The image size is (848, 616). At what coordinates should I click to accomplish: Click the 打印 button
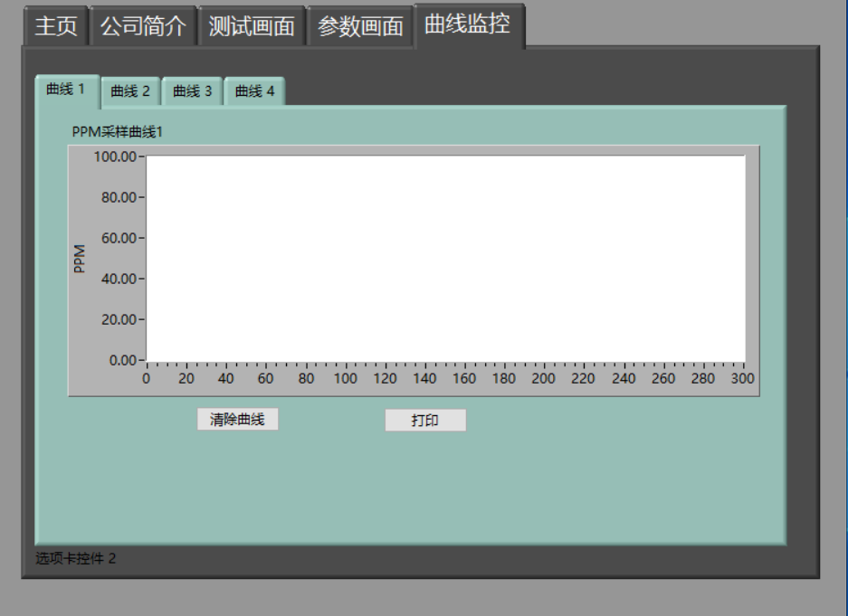(425, 419)
